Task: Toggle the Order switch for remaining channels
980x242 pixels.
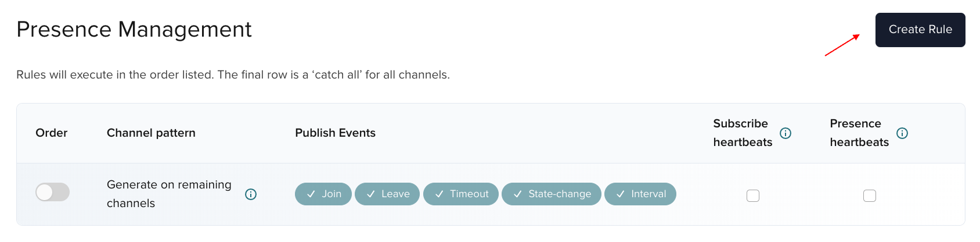Action: point(52,192)
